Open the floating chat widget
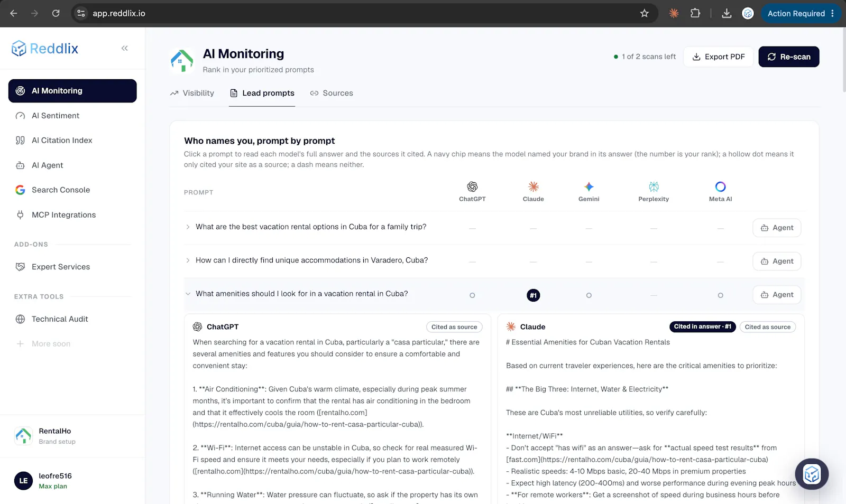 coord(812,474)
